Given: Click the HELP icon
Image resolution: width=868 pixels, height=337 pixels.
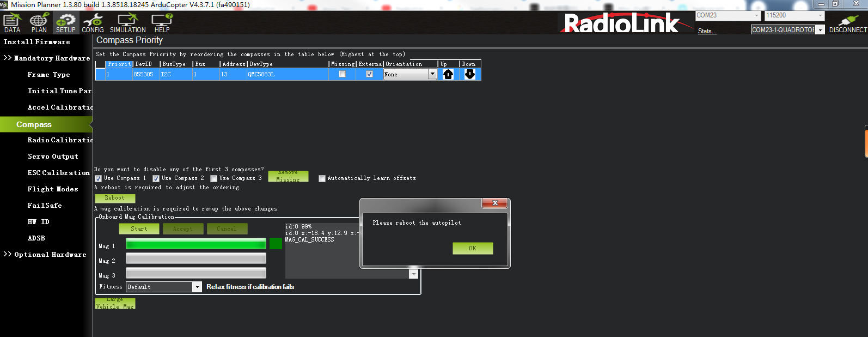Looking at the screenshot, I should point(162,23).
